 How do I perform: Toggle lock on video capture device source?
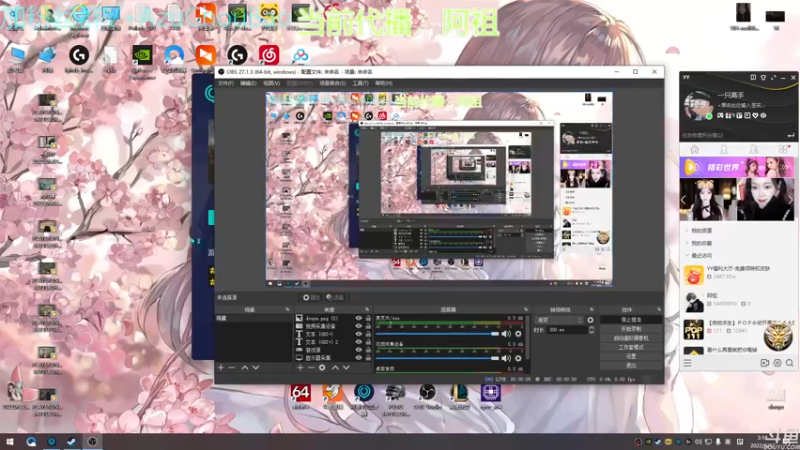pos(368,326)
